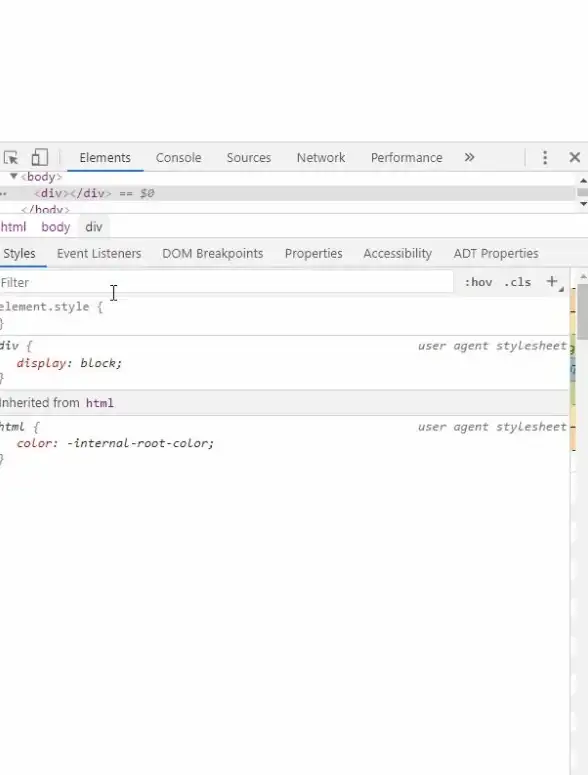Screen dimensions: 588x775
Task: Collapse the body node triangle
Action: [x=14, y=176]
